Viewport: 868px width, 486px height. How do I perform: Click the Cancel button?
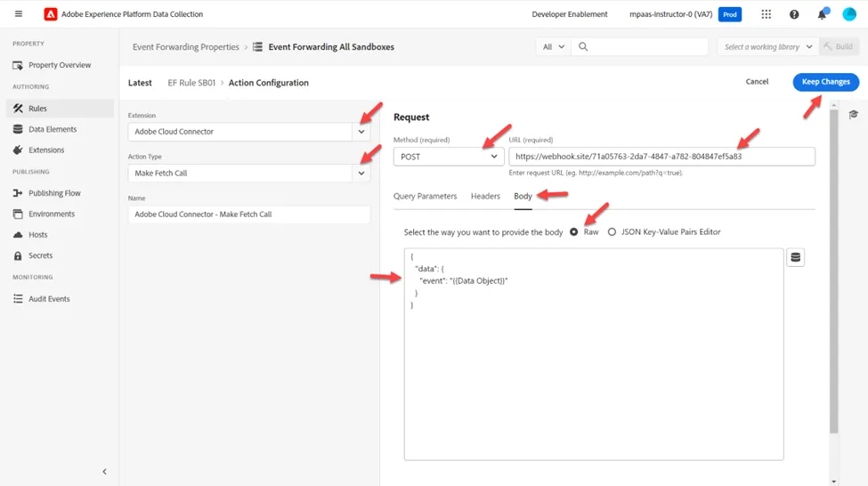coord(757,82)
